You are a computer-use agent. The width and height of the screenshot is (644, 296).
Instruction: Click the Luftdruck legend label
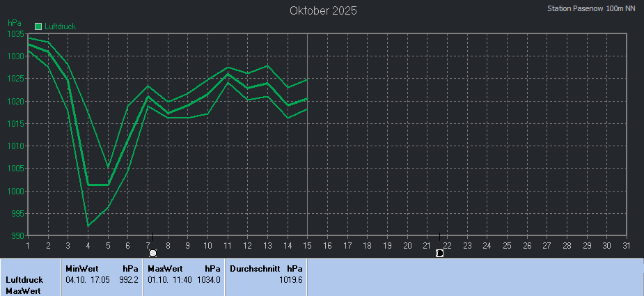coord(59,26)
